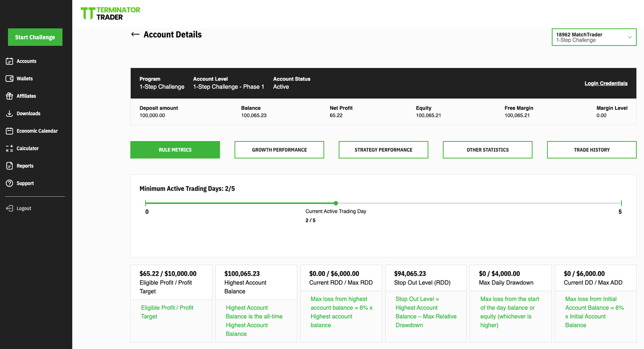The width and height of the screenshot is (644, 349).
Task: Switch to Growth Performance tab
Action: (x=279, y=150)
